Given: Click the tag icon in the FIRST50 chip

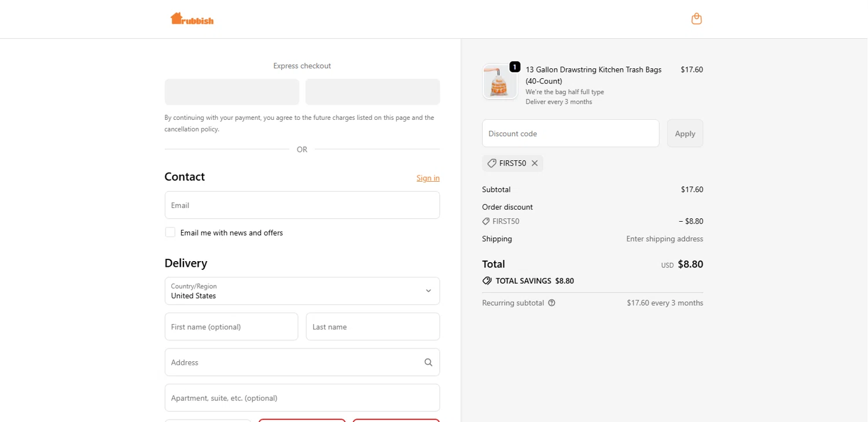Looking at the screenshot, I should pos(492,163).
